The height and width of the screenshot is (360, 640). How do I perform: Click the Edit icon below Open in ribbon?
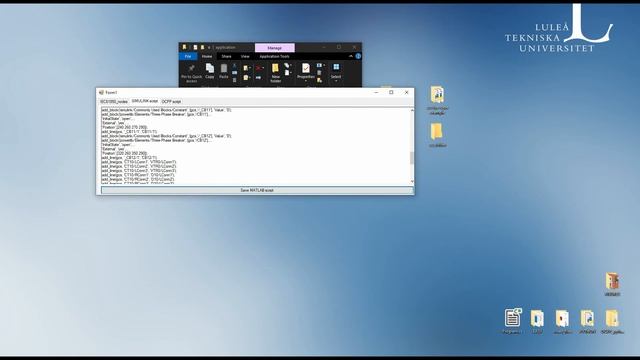pyautogui.click(x=319, y=73)
